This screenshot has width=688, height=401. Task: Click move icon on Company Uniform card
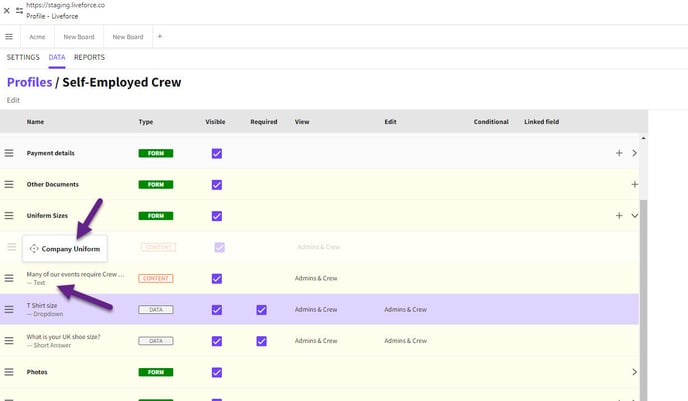[34, 249]
